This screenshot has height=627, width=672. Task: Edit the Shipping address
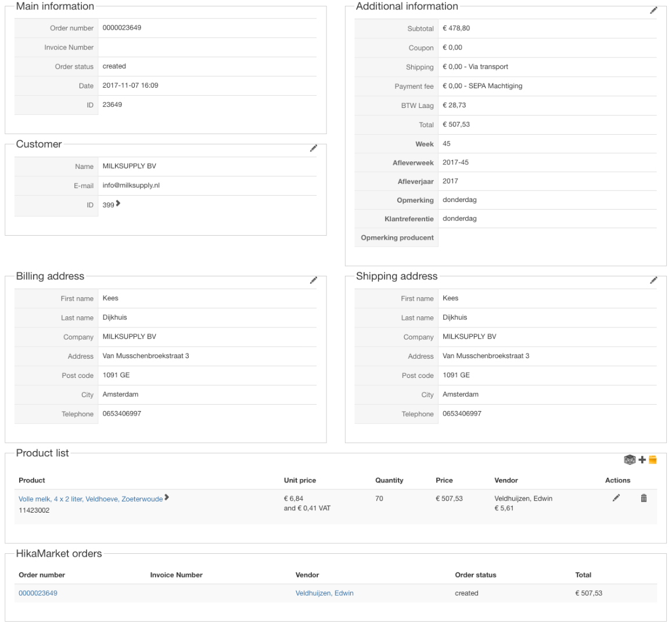(653, 280)
